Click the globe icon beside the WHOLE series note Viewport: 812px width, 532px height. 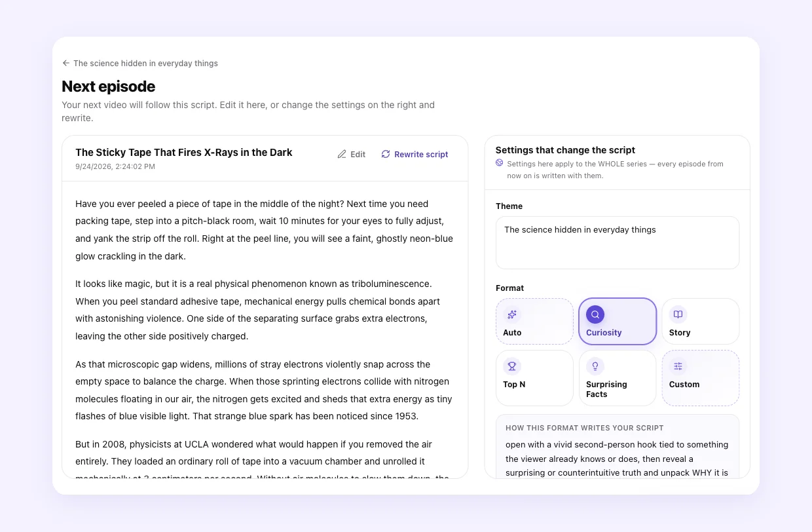pyautogui.click(x=500, y=163)
